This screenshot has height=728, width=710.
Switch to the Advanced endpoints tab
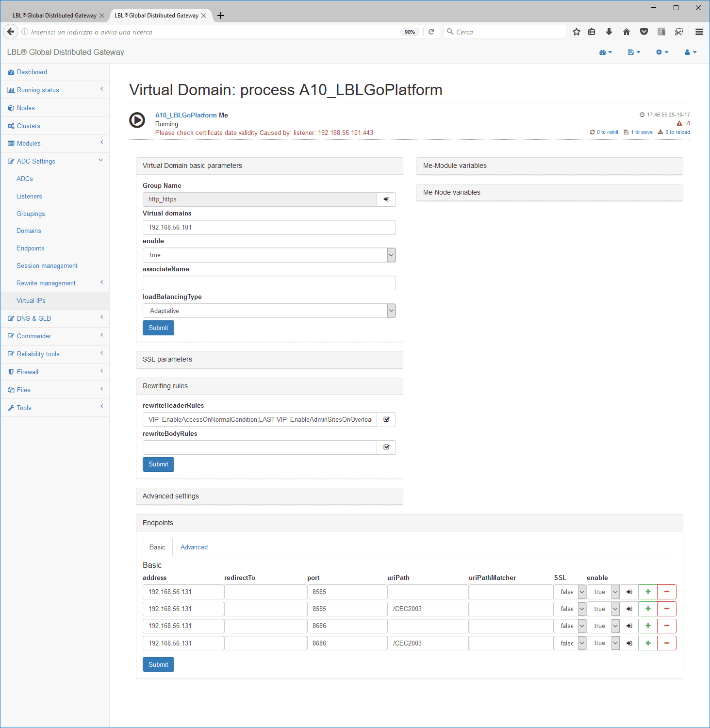194,547
